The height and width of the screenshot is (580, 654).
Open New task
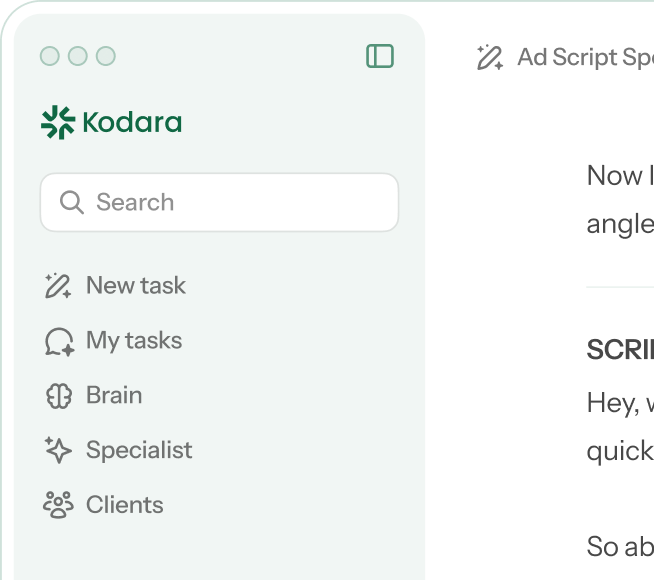click(x=136, y=286)
